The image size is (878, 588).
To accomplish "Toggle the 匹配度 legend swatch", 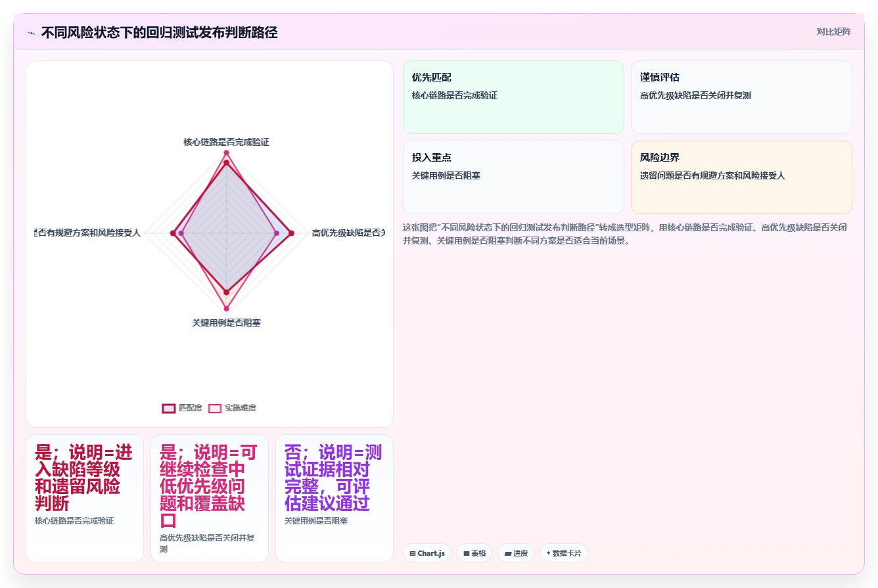I will point(169,408).
